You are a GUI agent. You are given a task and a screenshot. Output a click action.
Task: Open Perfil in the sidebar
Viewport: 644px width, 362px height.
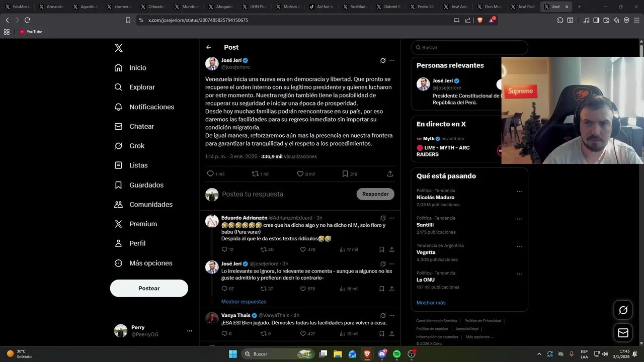[130, 243]
